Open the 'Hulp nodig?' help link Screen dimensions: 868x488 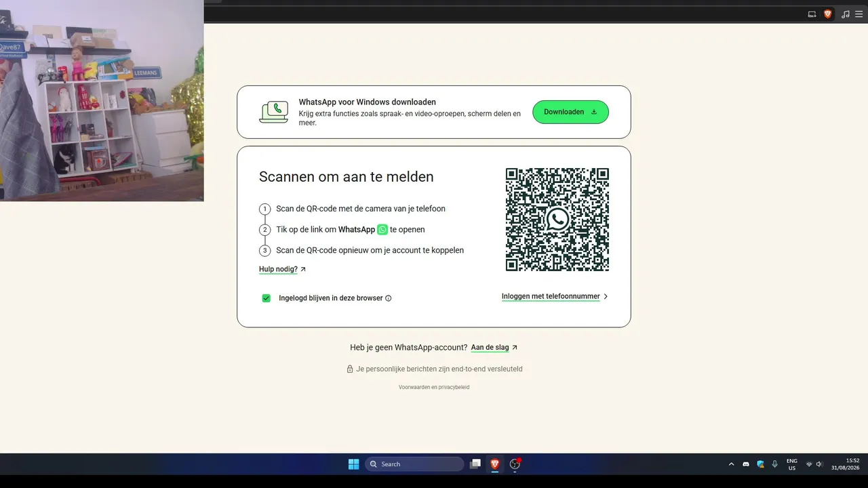click(282, 269)
